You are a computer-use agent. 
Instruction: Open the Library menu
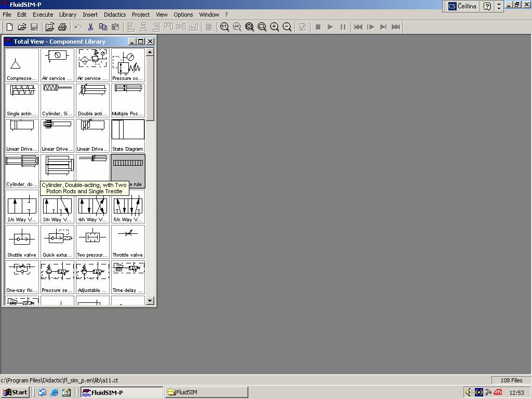[x=68, y=15]
